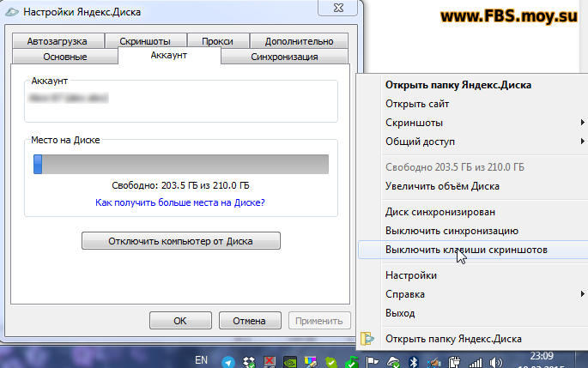Expand the Справка submenu arrow

tap(582, 293)
